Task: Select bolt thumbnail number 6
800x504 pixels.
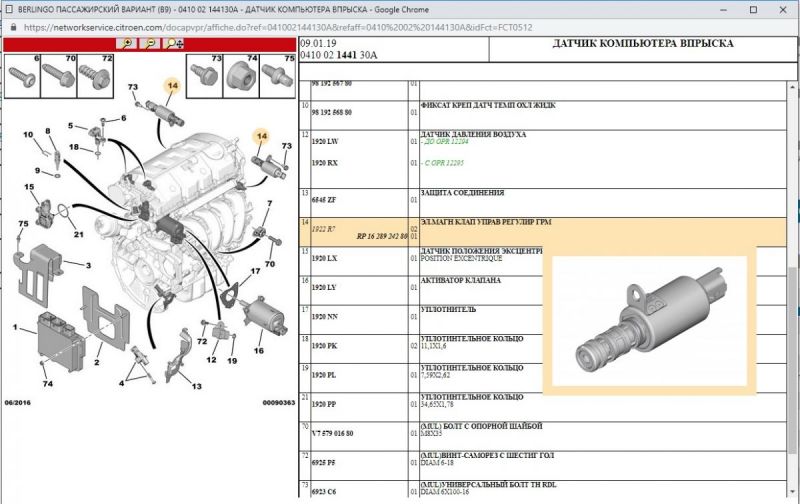Action: click(x=21, y=75)
